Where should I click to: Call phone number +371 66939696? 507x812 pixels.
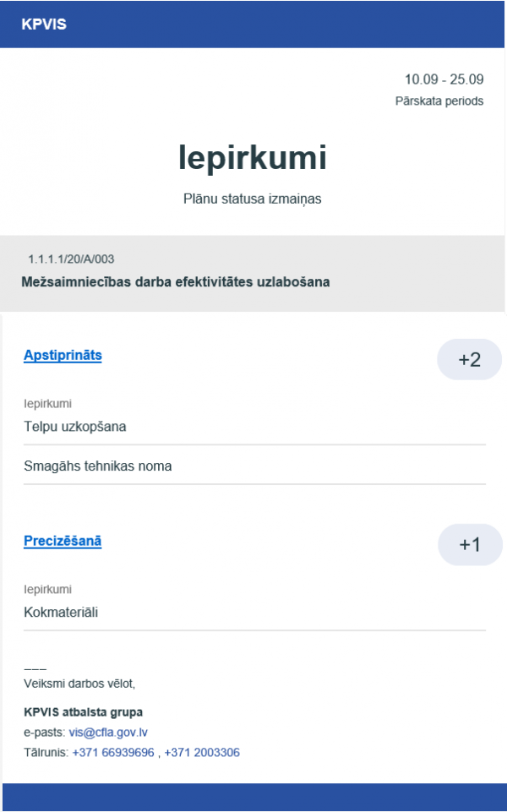point(113,752)
